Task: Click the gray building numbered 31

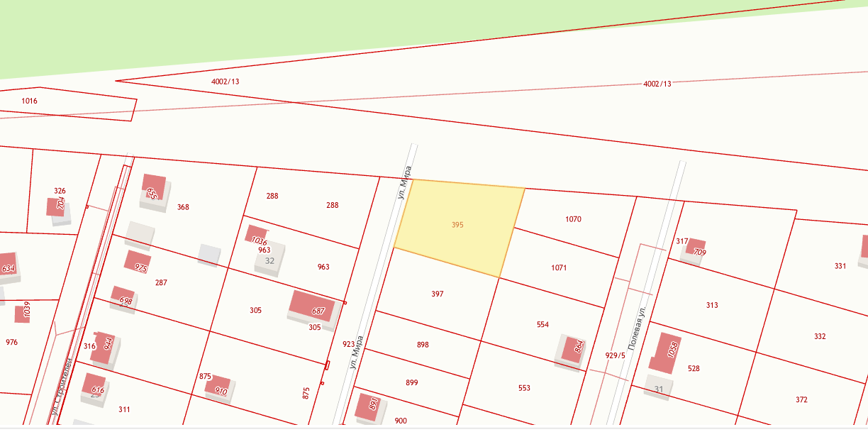Action: tap(658, 389)
